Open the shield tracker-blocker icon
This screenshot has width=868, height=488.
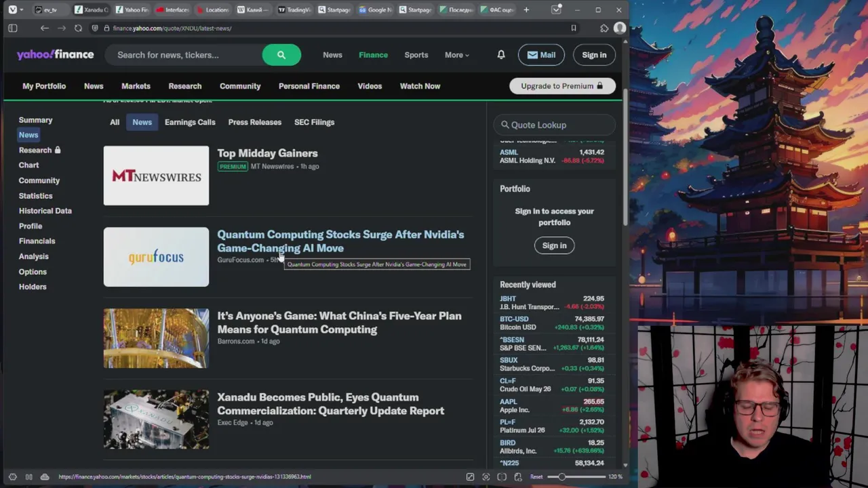click(96, 28)
